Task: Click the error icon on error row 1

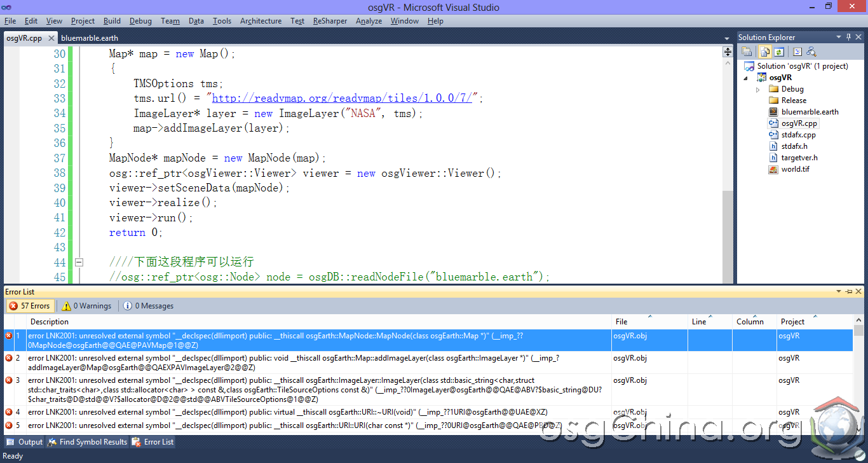Action: pos(9,336)
